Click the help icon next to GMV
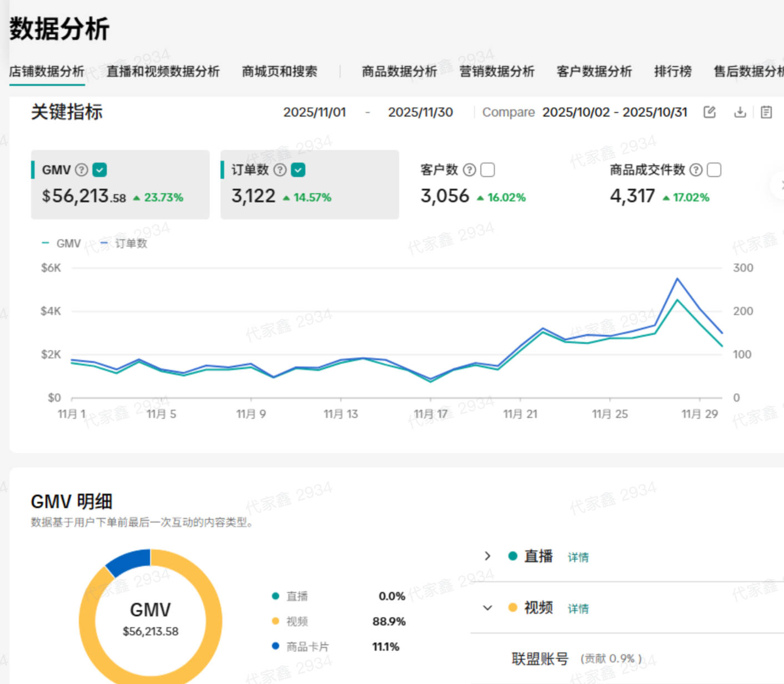 82,170
